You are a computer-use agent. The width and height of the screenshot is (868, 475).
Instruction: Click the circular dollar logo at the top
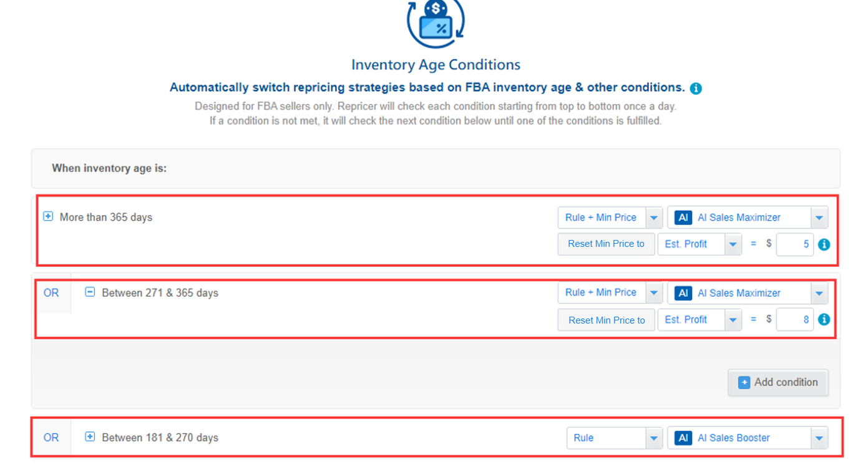click(x=435, y=24)
